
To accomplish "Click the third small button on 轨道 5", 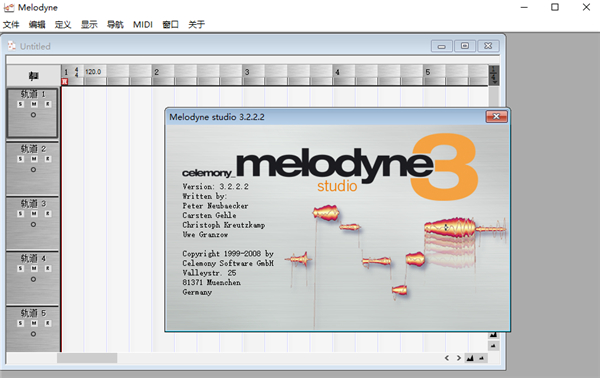I will [x=48, y=323].
